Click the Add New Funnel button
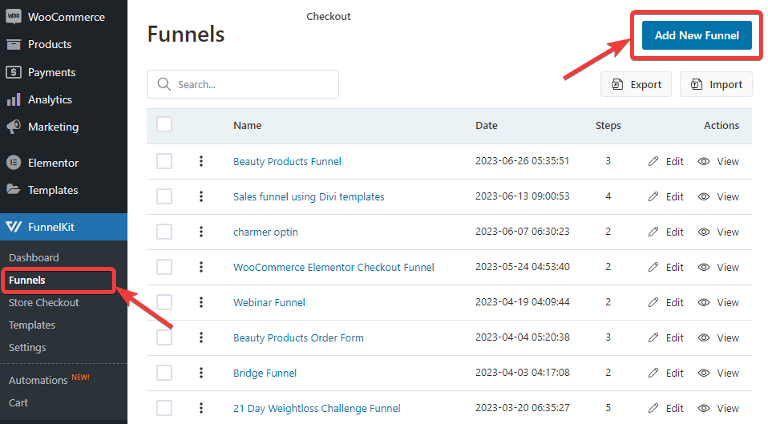The height and width of the screenshot is (424, 768). point(696,35)
